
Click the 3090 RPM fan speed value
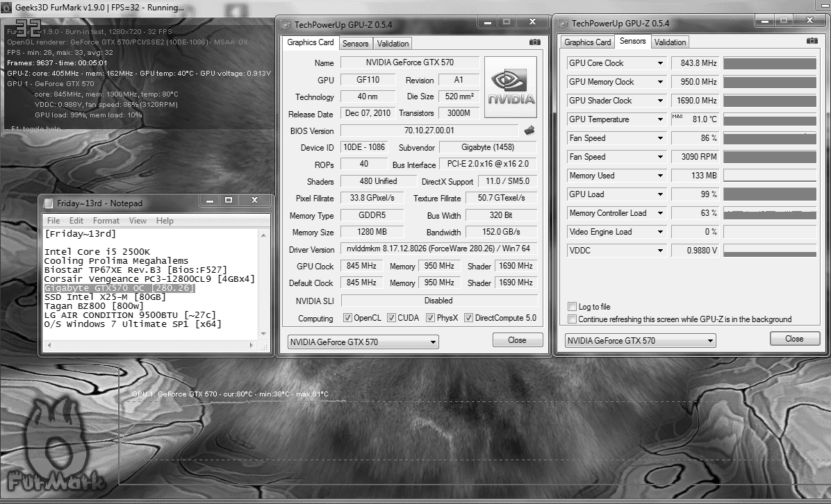[695, 157]
